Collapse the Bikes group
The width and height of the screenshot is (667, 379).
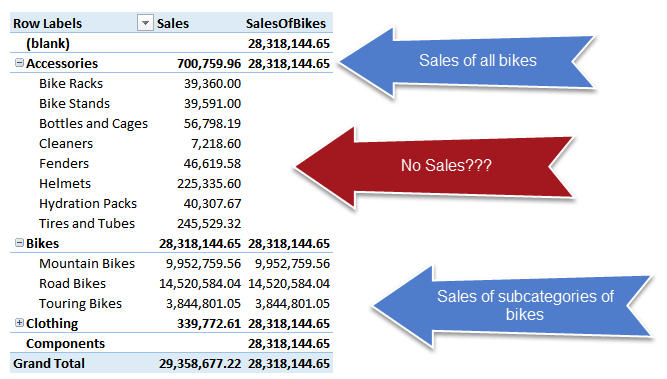19,243
